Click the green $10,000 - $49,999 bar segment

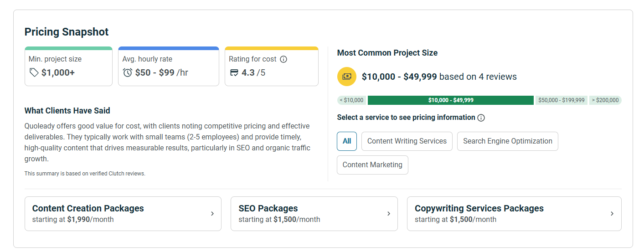tap(450, 100)
